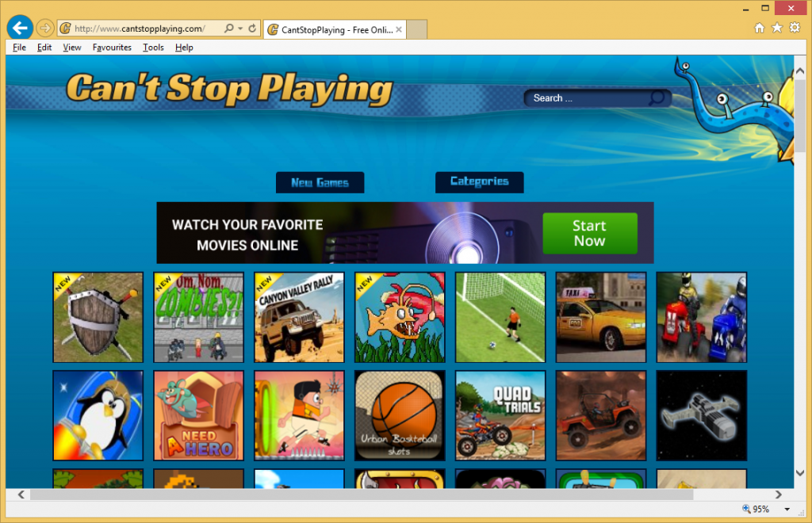
Task: Click the vertical scrollbar down arrow
Action: (x=800, y=473)
